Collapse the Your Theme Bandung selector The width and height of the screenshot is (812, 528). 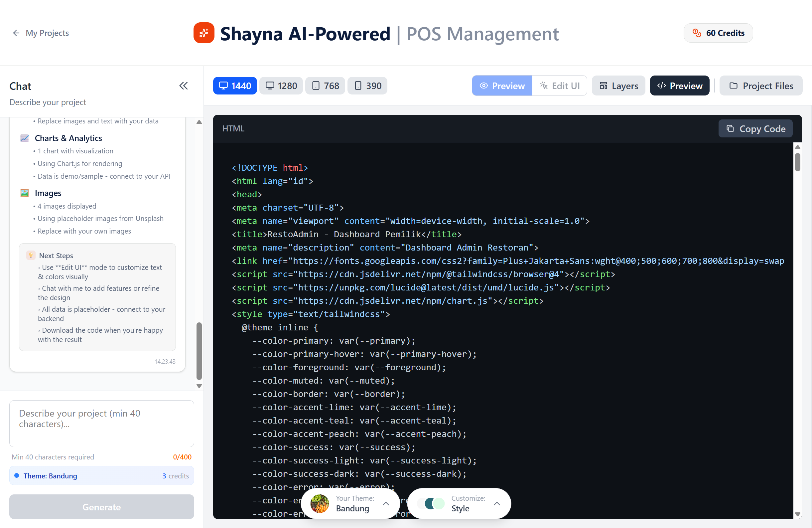point(386,503)
